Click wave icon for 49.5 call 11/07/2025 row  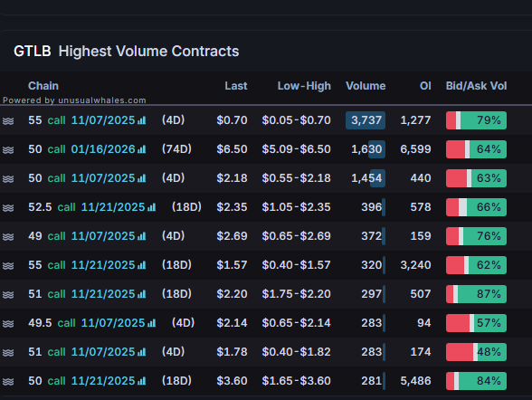click(8, 323)
